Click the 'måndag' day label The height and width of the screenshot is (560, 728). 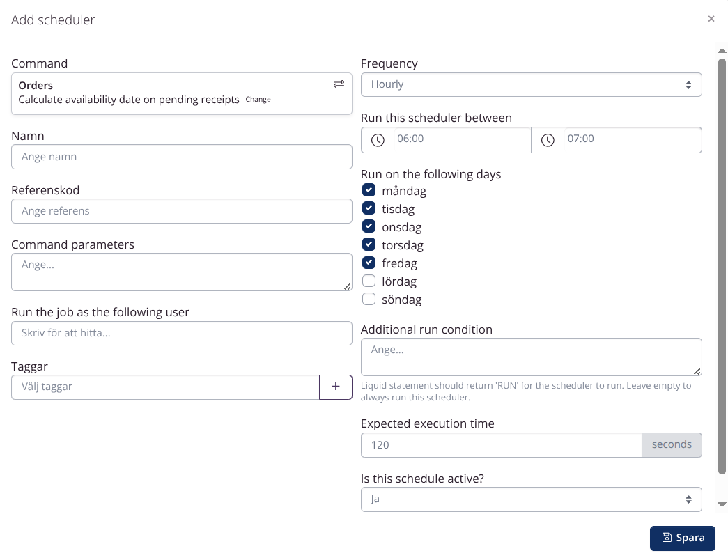pyautogui.click(x=404, y=191)
